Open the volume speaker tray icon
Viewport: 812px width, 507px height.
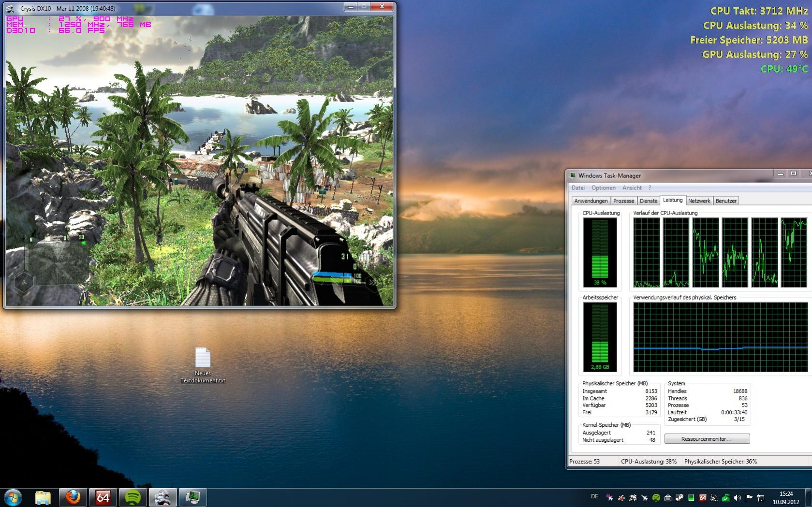(x=738, y=498)
